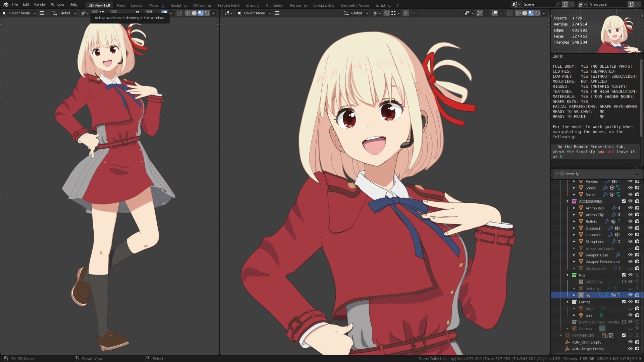Open left viewport header hamburger menu
The height and width of the screenshot is (362, 644).
(x=42, y=13)
